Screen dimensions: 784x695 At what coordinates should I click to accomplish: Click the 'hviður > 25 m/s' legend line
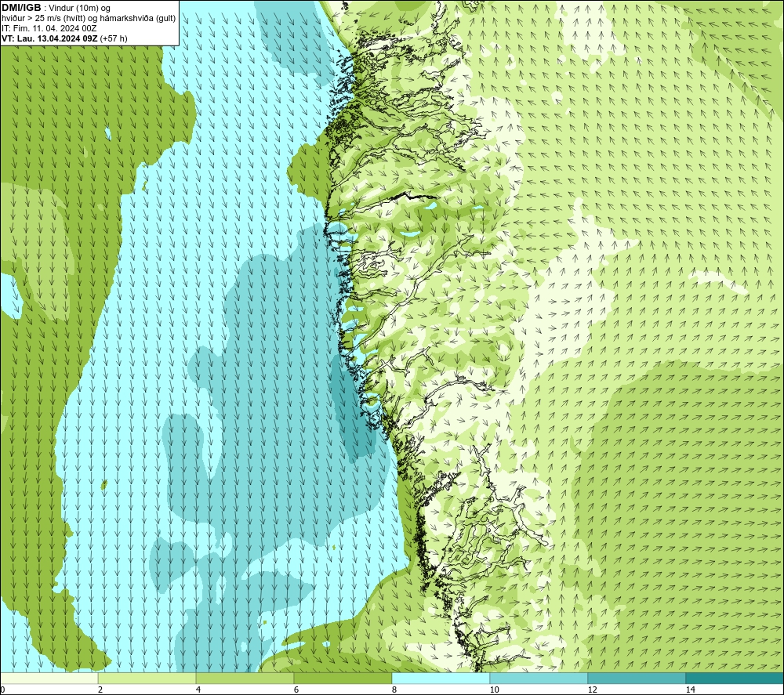[x=89, y=19]
